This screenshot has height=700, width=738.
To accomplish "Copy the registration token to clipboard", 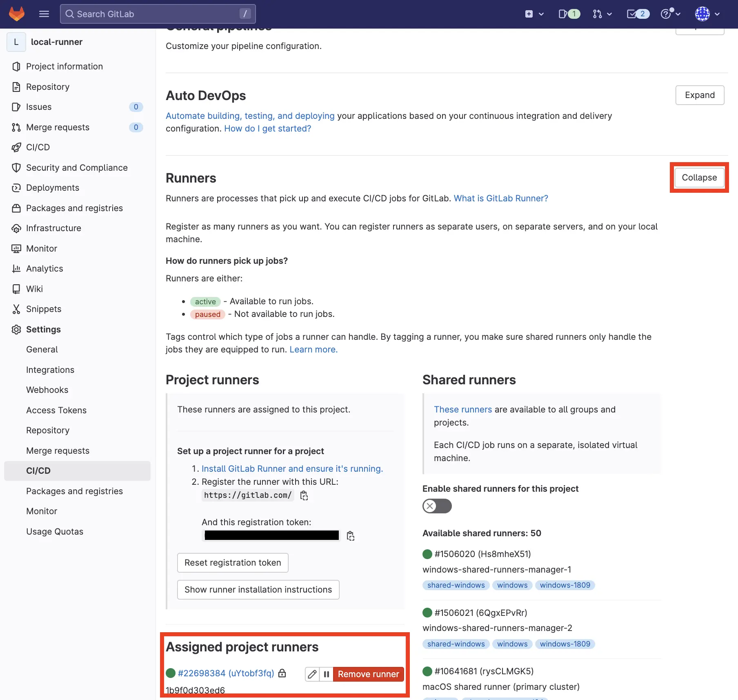I will tap(350, 536).
